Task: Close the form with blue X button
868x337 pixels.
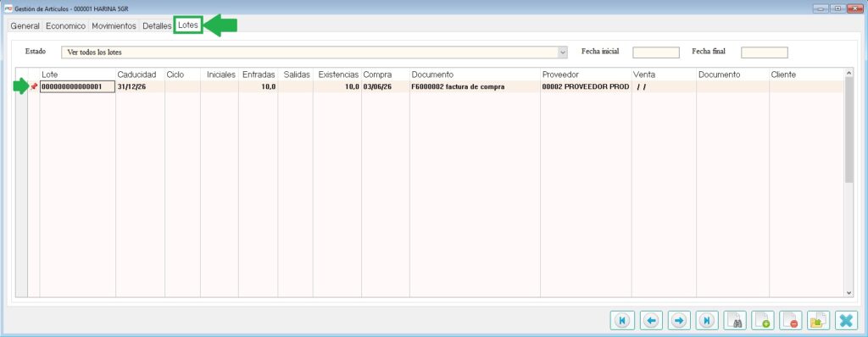Action: click(847, 320)
